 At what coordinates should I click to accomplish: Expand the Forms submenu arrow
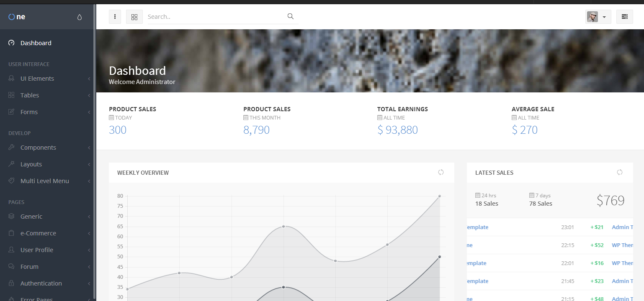pos(89,112)
